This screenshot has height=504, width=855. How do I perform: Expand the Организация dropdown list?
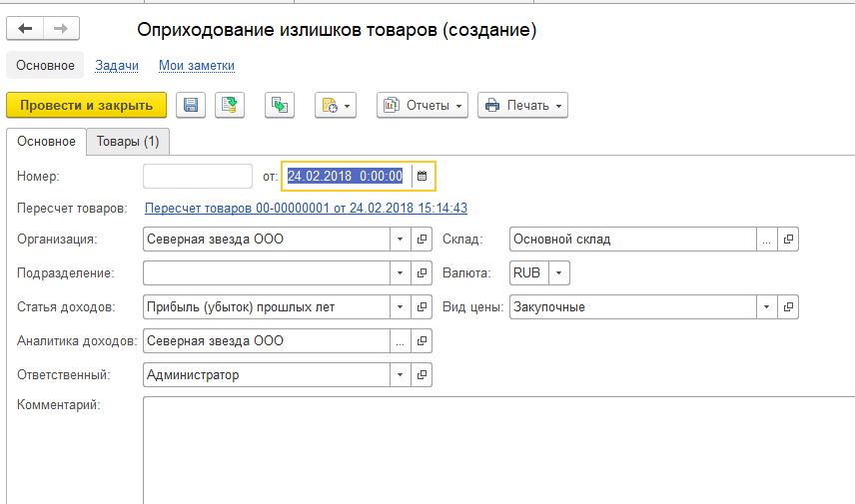click(401, 240)
